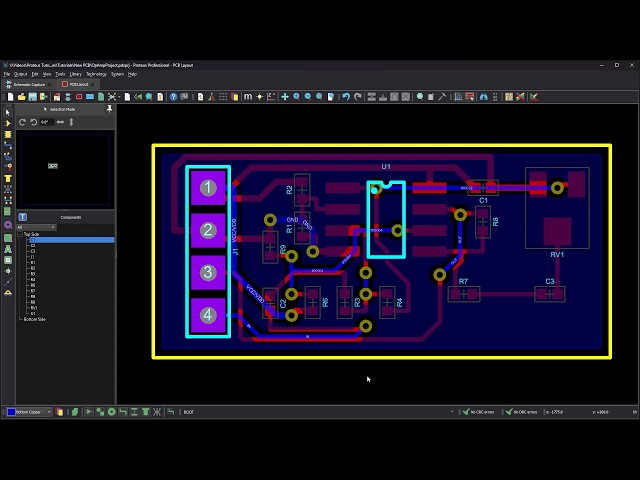The height and width of the screenshot is (480, 640).
Task: Select the J1 entry in the component list
Action: pos(33,257)
